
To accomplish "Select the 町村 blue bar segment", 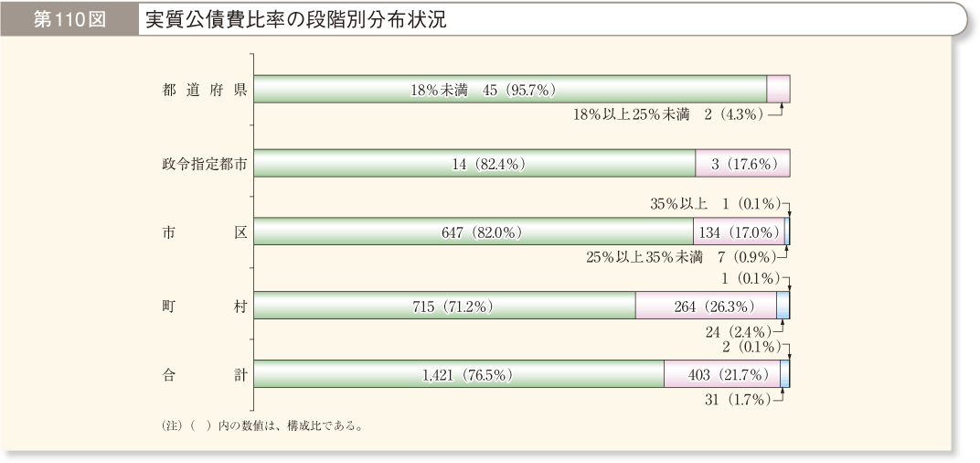I will 783,306.
